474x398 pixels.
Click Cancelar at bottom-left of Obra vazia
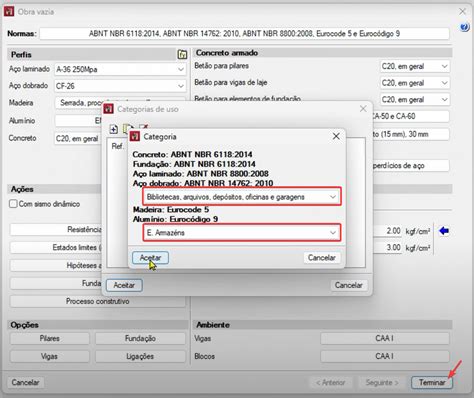(25, 382)
